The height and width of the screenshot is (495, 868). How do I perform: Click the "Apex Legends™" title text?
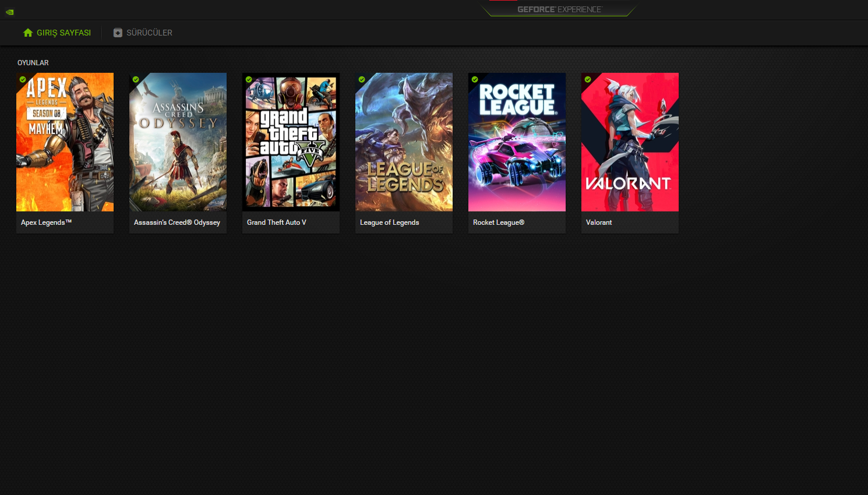(46, 222)
